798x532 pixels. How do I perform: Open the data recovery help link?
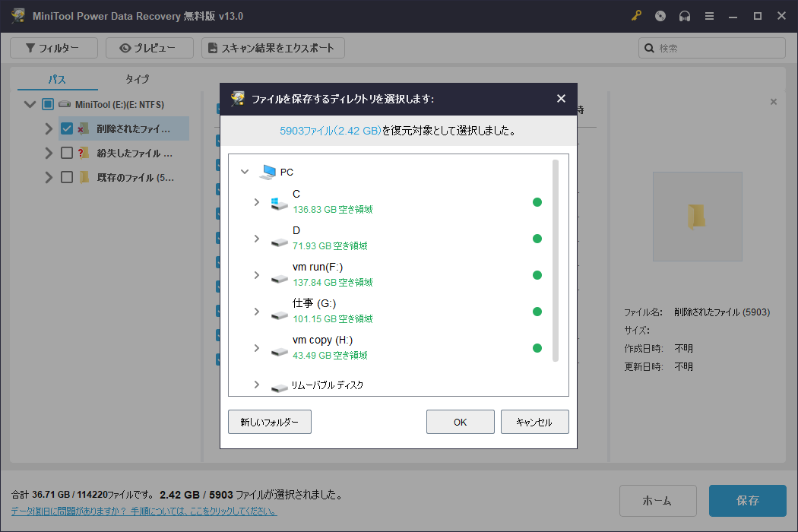[144, 511]
